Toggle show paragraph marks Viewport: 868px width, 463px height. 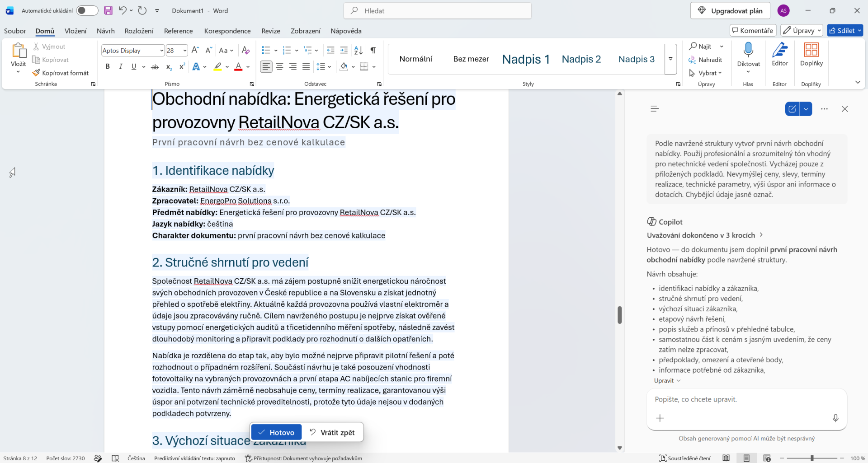(373, 50)
